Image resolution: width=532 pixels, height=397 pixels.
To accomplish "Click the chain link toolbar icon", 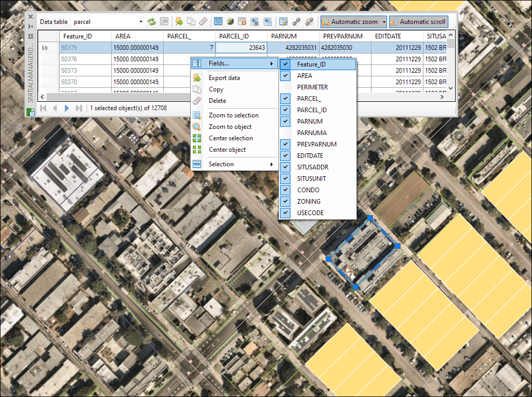I will click(296, 22).
